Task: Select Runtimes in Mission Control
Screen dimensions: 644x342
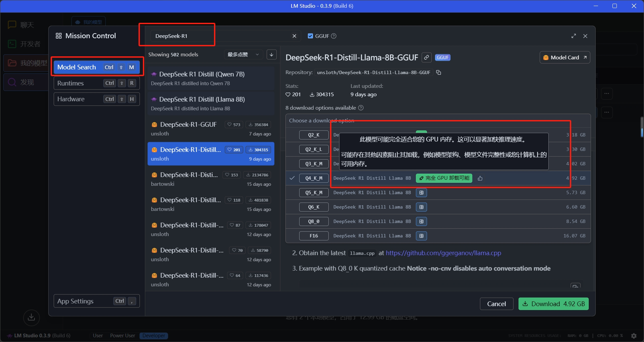Action: (x=97, y=83)
